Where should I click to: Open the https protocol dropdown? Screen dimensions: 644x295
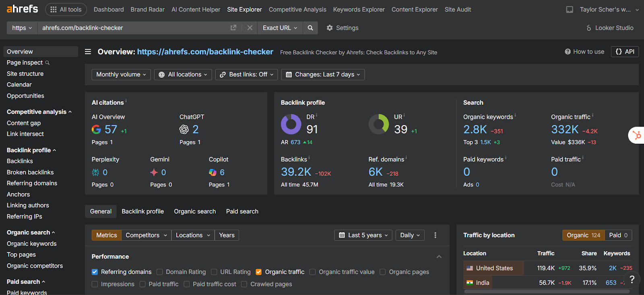click(x=22, y=28)
